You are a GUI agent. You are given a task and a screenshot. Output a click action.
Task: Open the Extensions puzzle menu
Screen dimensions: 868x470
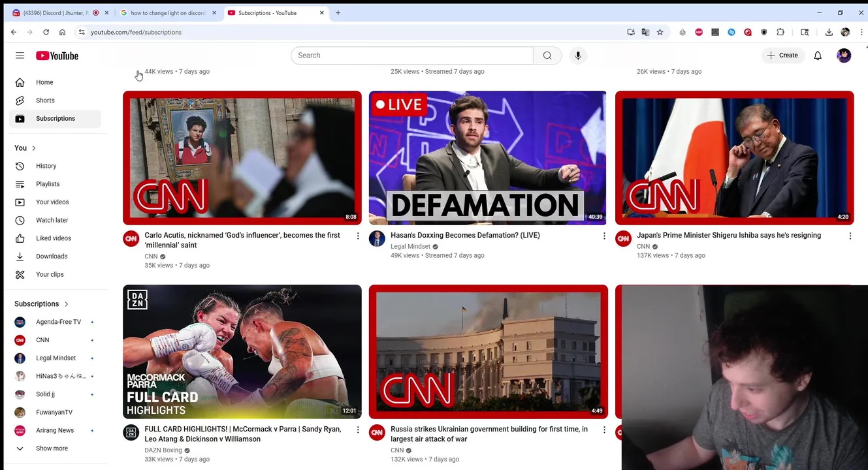click(780, 32)
